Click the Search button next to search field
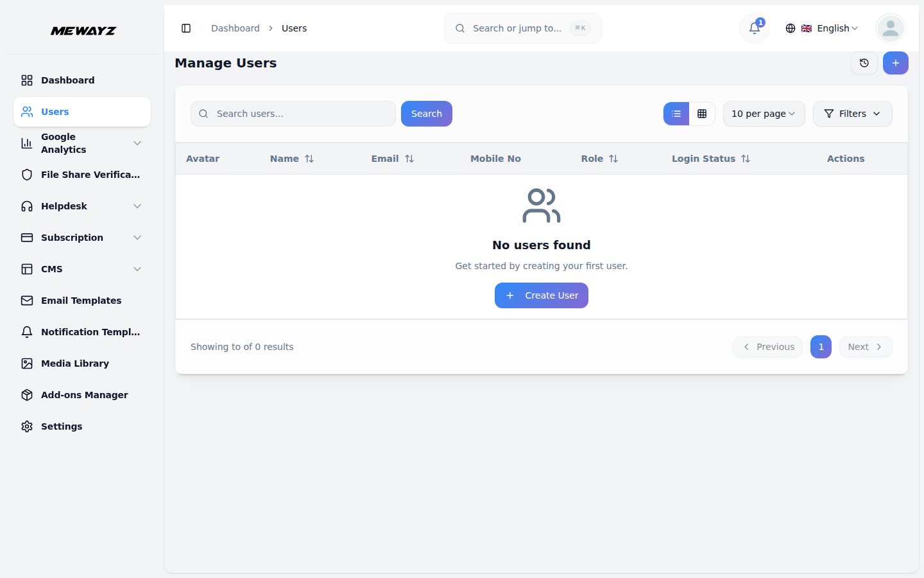 426,114
